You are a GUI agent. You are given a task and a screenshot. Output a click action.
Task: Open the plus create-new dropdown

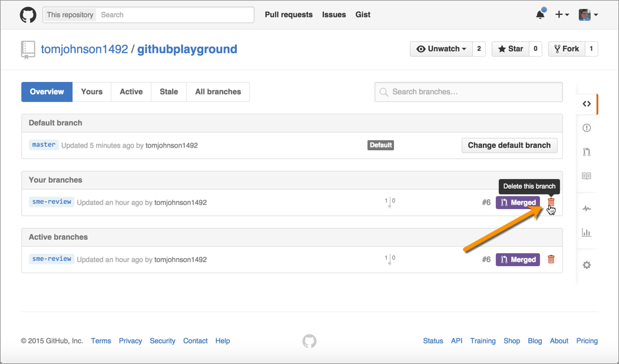pos(561,15)
